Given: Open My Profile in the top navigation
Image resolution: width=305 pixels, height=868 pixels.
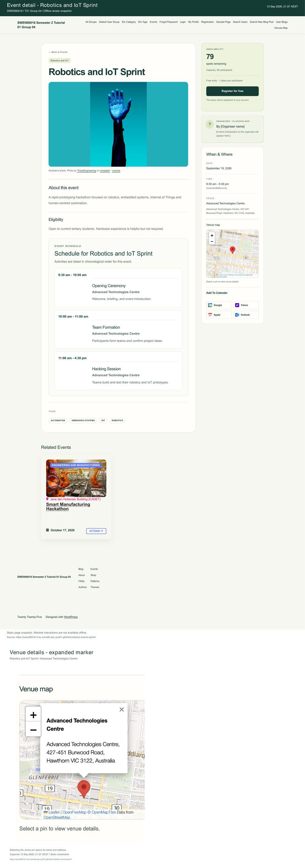Looking at the screenshot, I should [x=193, y=22].
